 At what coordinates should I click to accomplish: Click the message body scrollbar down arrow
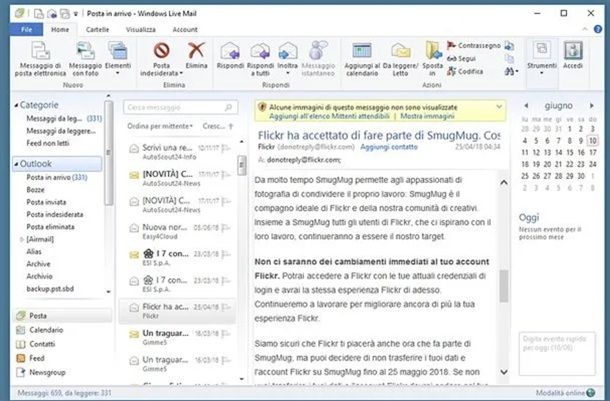pyautogui.click(x=504, y=372)
